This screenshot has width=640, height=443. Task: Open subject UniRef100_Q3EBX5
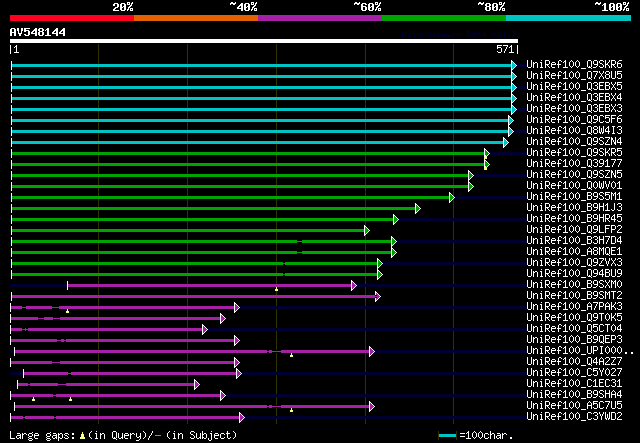tap(574, 86)
